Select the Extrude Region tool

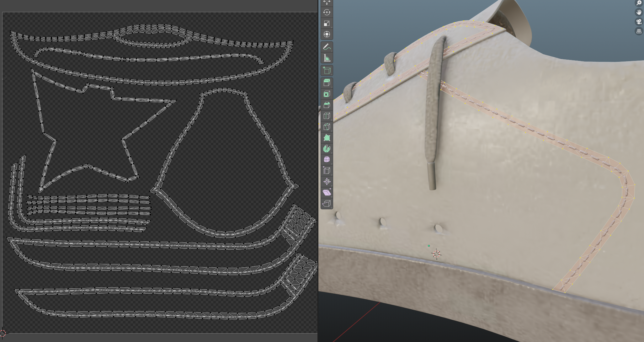[327, 83]
